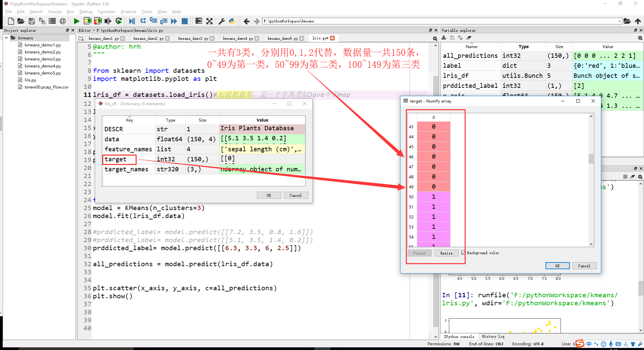Run the current file with green play icon
644x350 pixels.
[x=76, y=21]
